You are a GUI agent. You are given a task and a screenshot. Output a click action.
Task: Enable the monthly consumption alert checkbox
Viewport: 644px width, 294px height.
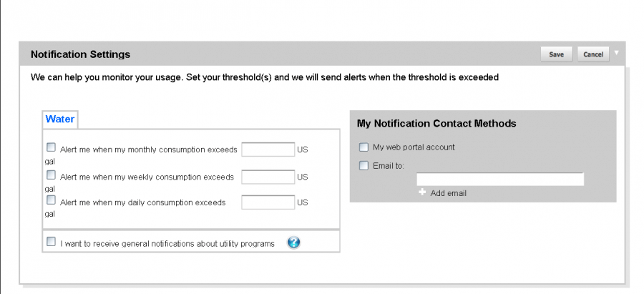click(51, 147)
